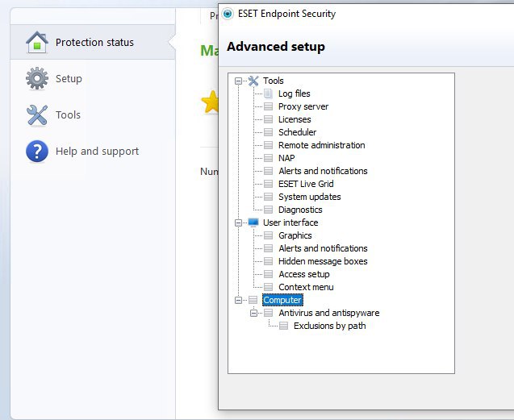Click the icon beside Exclusions by path
The width and height of the screenshot is (514, 420).
pyautogui.click(x=283, y=326)
